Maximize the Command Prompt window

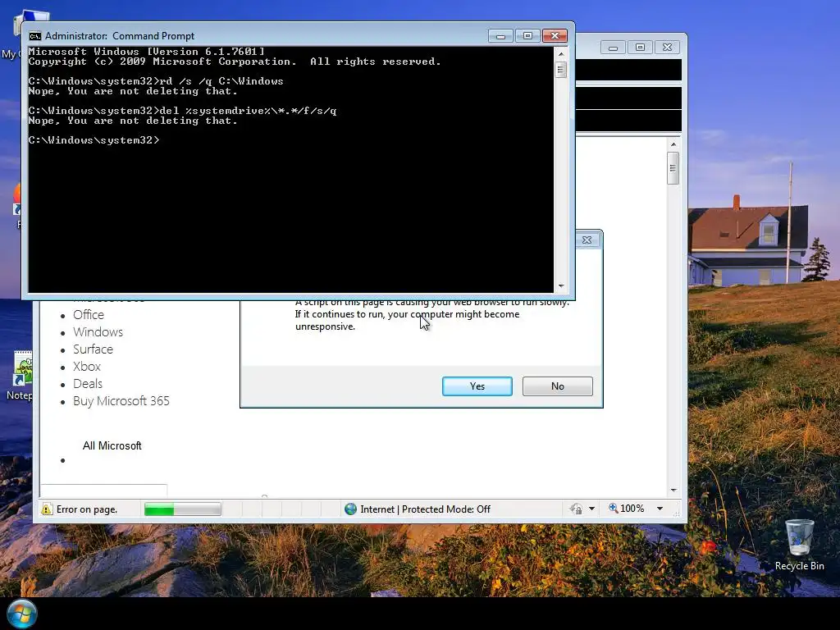pyautogui.click(x=527, y=36)
